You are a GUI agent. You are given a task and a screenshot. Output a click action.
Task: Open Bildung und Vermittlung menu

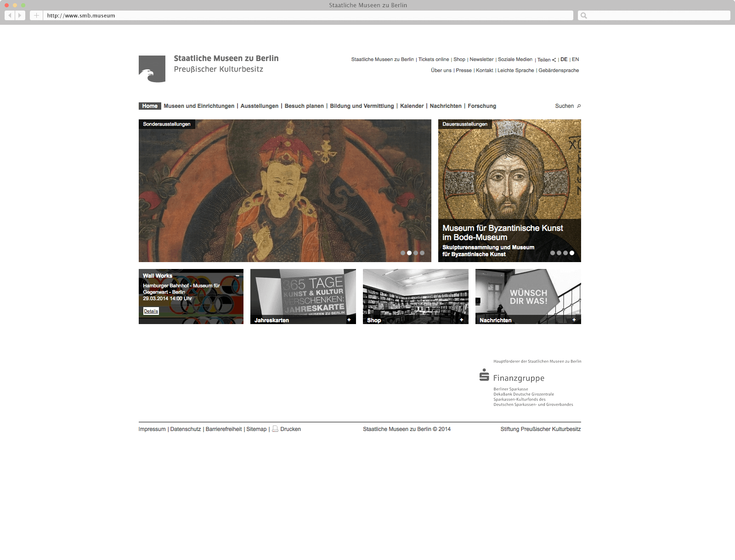point(362,106)
